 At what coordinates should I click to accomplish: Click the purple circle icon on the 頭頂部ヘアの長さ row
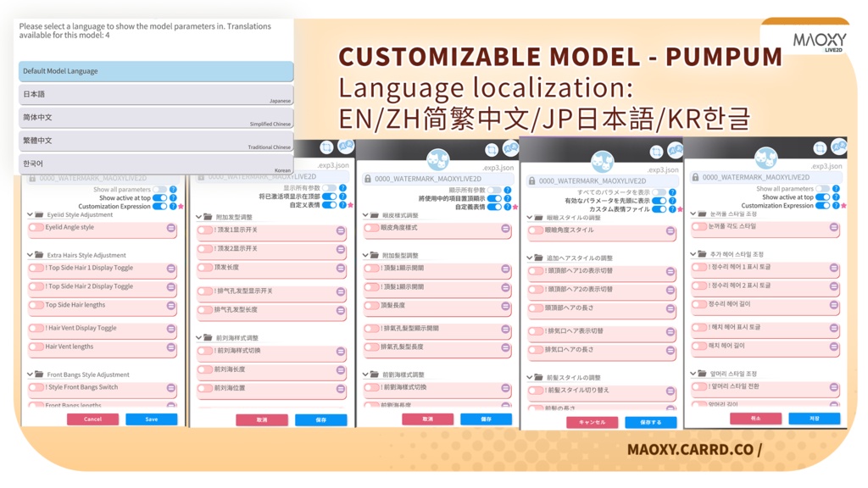tap(670, 308)
